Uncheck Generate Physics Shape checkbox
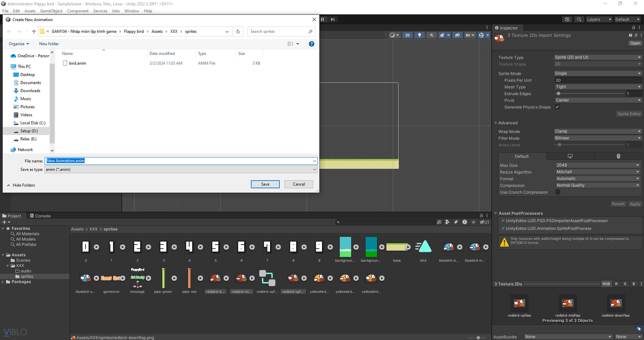 [557, 107]
